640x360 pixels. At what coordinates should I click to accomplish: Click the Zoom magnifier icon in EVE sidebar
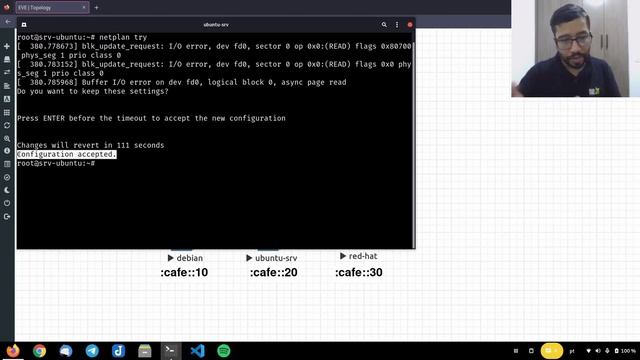pyautogui.click(x=7, y=139)
